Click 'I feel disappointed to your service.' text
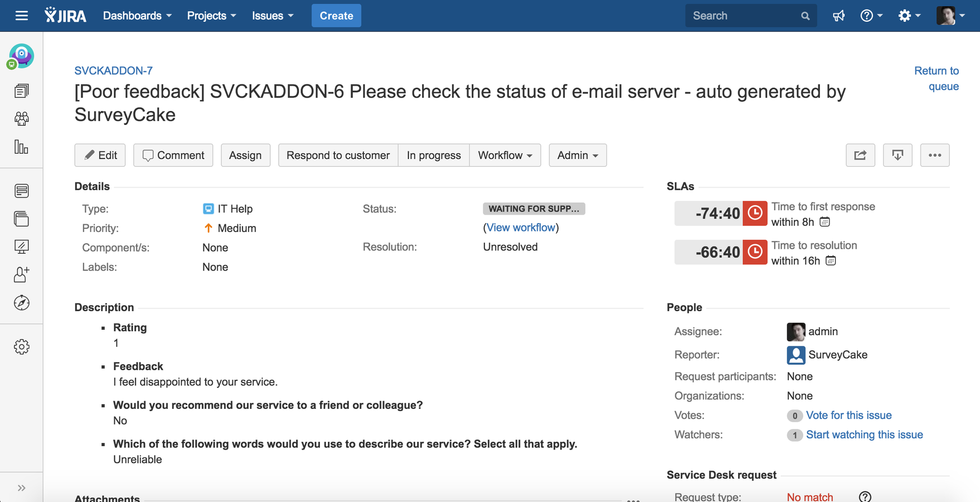 (x=196, y=382)
